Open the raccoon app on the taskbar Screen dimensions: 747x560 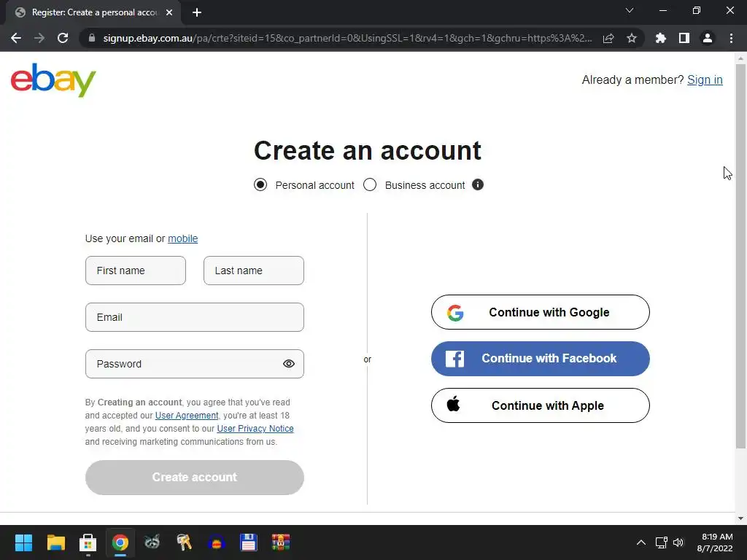click(x=152, y=542)
